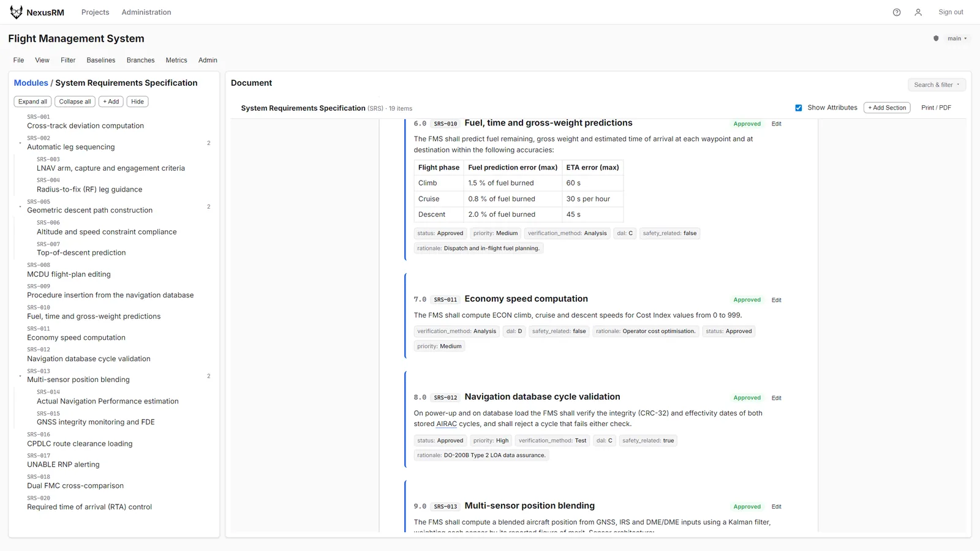980x551 pixels.
Task: Click the Expand all button
Action: [32, 102]
